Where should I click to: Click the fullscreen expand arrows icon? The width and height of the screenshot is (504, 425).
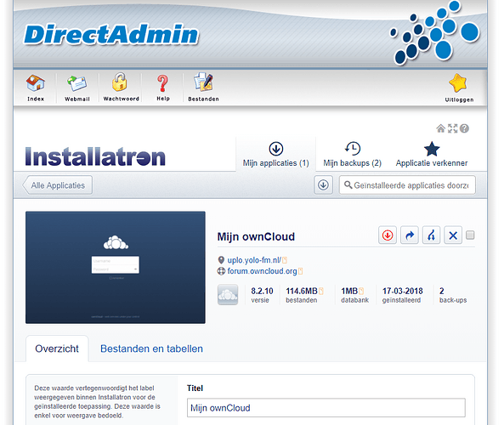(452, 128)
